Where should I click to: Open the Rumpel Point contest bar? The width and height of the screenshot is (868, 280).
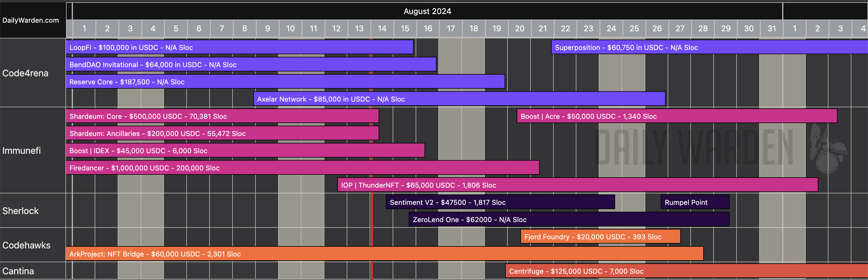(x=695, y=202)
